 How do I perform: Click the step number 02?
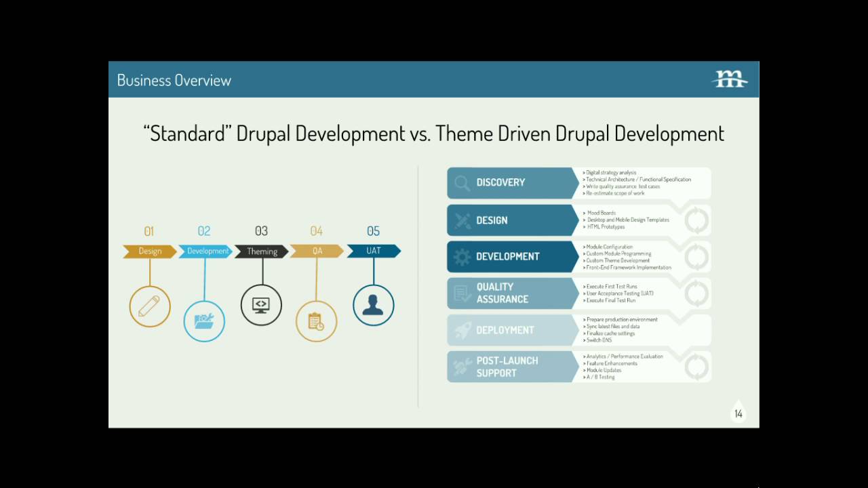[x=204, y=231]
